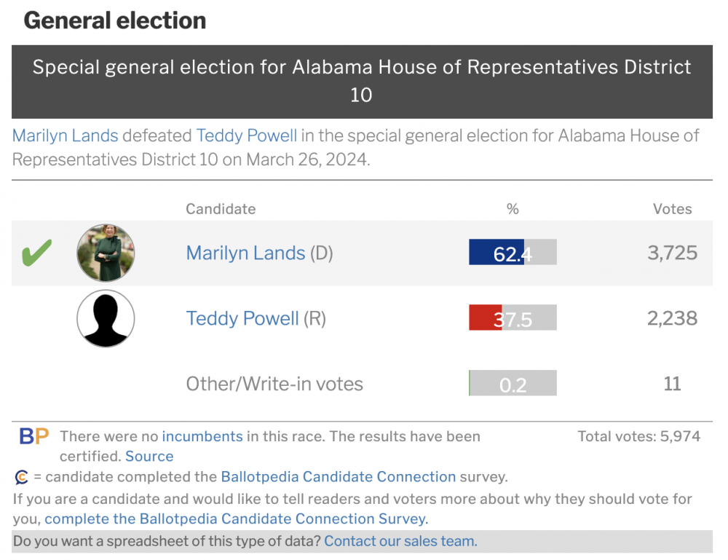This screenshot has width=728, height=560.
Task: Click Contact our sales team link
Action: pyautogui.click(x=400, y=541)
